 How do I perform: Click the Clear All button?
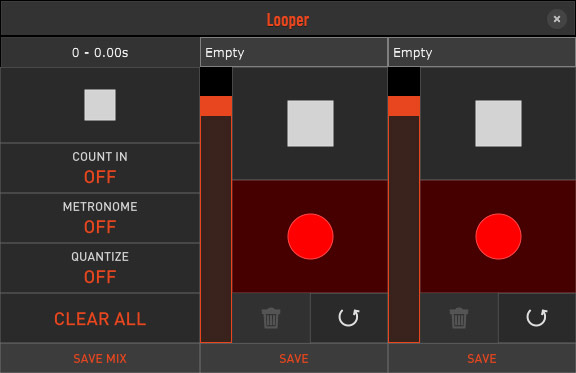[100, 318]
